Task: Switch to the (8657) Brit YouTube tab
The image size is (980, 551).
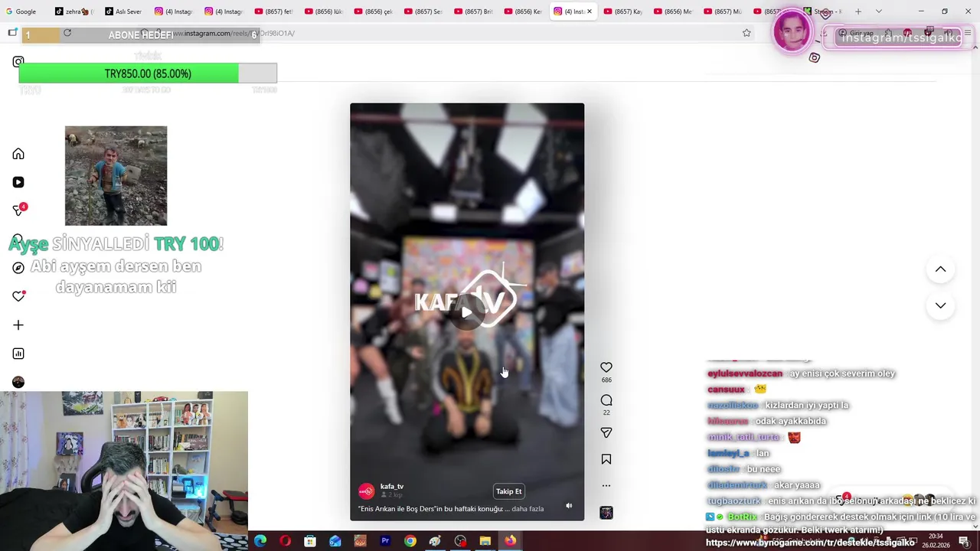Action: (472, 11)
